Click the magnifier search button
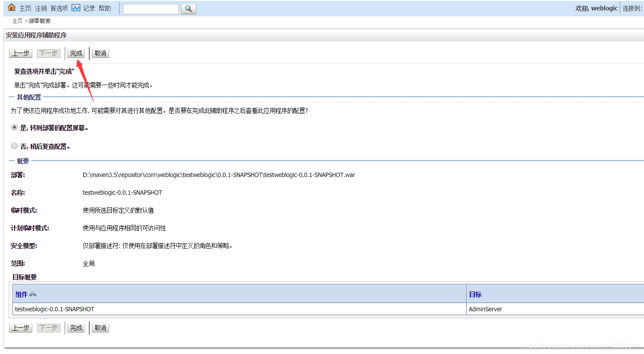This screenshot has width=644, height=354. [189, 9]
